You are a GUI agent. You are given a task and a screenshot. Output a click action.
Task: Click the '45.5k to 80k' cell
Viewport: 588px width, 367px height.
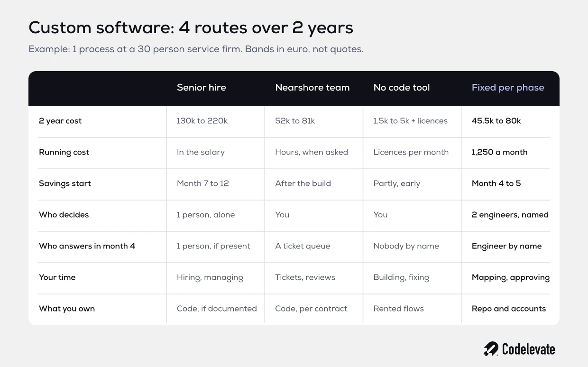pyautogui.click(x=496, y=121)
